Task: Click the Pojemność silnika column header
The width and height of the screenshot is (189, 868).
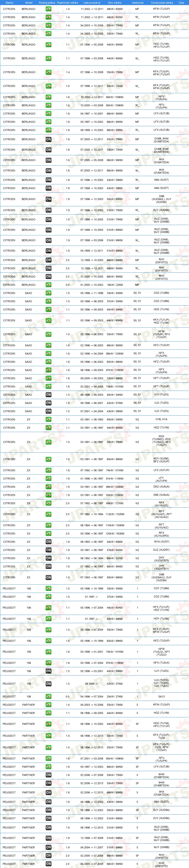Action: point(67,2)
